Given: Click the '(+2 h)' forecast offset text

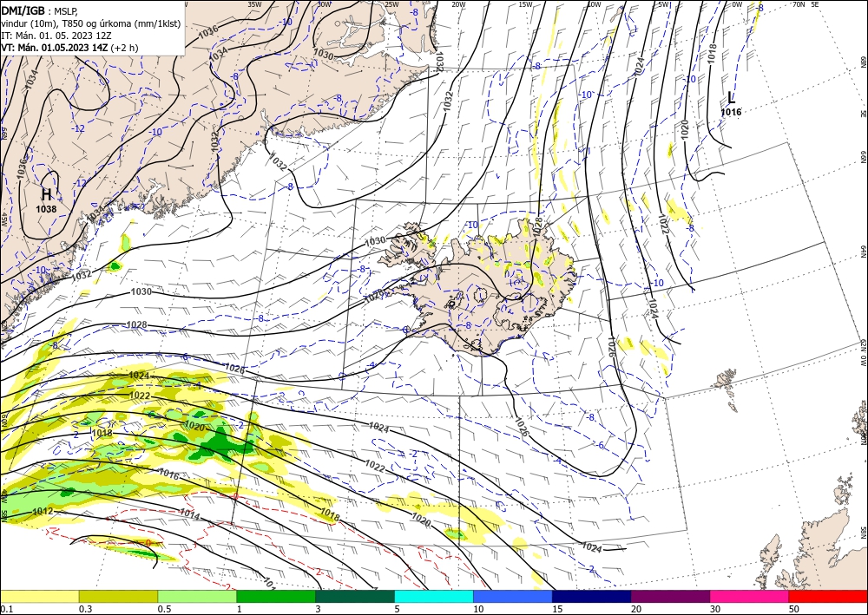Looking at the screenshot, I should pyautogui.click(x=124, y=48).
